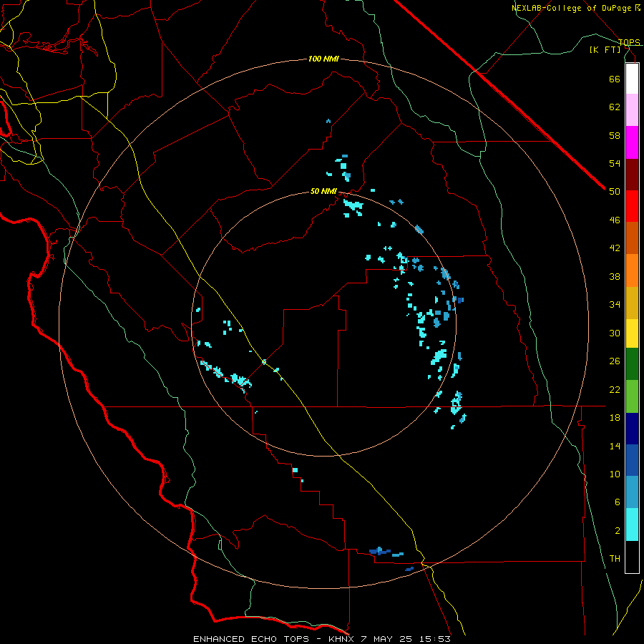Click the legend value 42

point(615,248)
